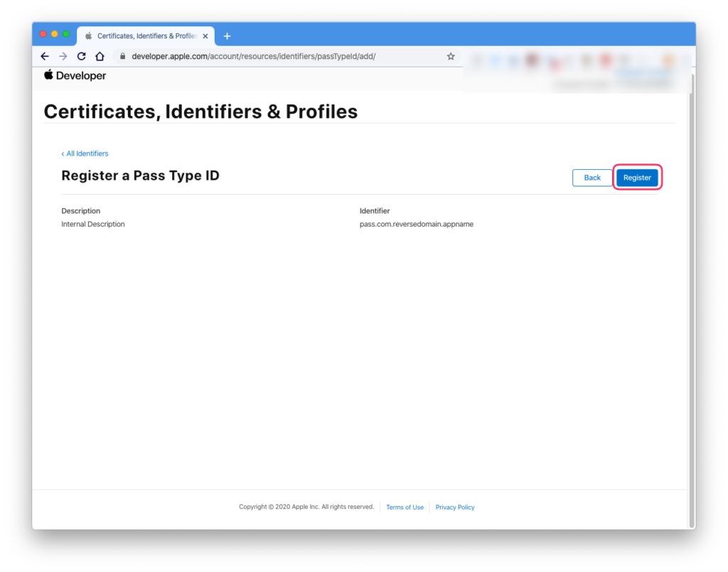Click the red close window button
Screen dimensions: 728x572
pos(43,34)
